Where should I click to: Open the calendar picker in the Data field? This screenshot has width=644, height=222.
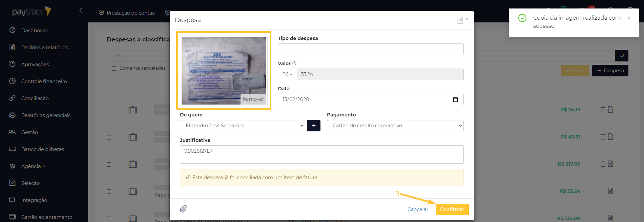pyautogui.click(x=455, y=99)
